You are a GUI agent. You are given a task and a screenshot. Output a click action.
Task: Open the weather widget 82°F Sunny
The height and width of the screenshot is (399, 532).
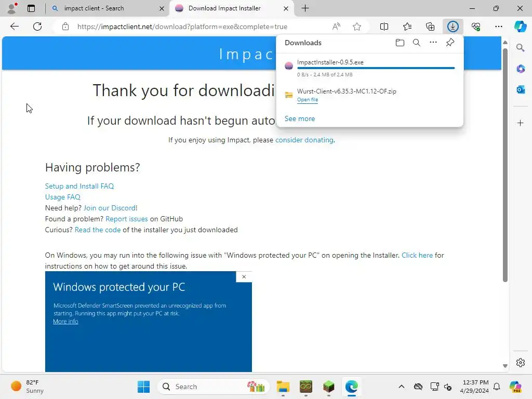(x=27, y=387)
